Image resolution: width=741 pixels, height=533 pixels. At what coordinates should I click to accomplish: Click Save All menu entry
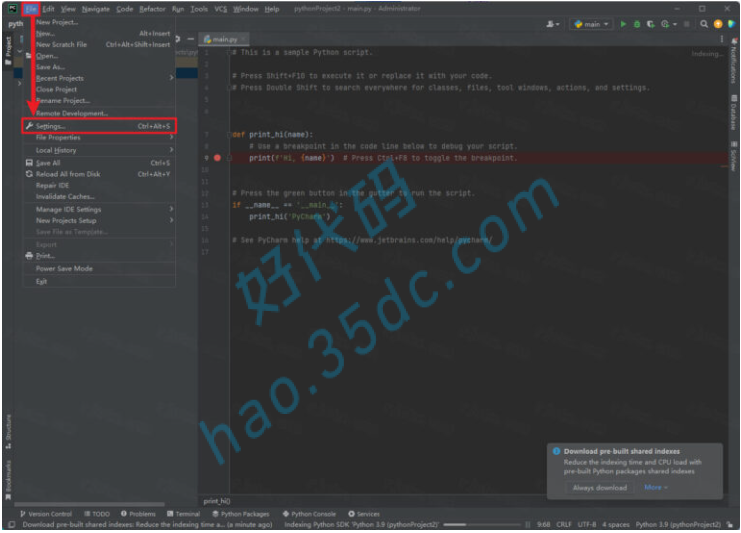99,163
